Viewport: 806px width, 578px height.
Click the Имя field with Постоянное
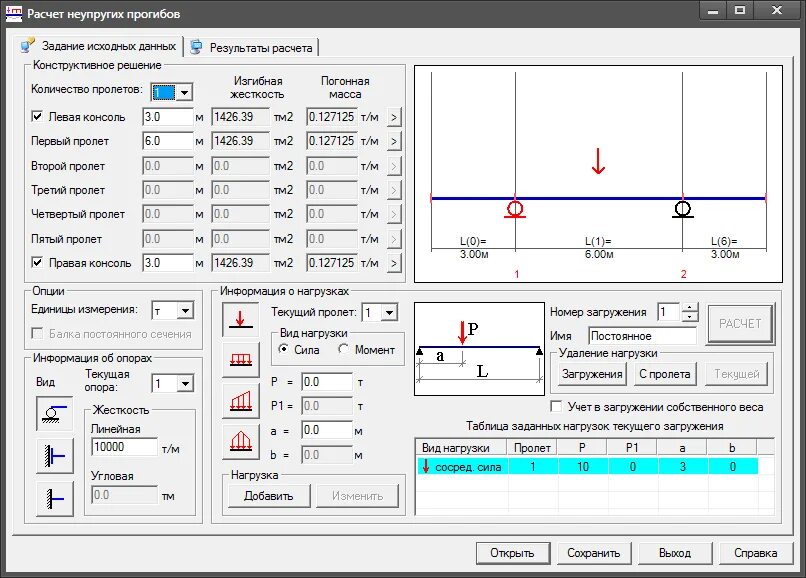click(x=643, y=336)
